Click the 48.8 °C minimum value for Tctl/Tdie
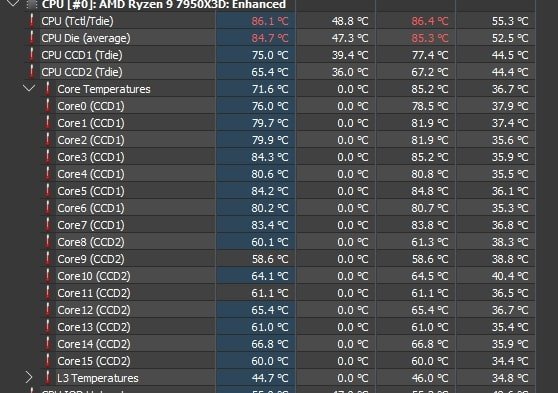 click(350, 21)
